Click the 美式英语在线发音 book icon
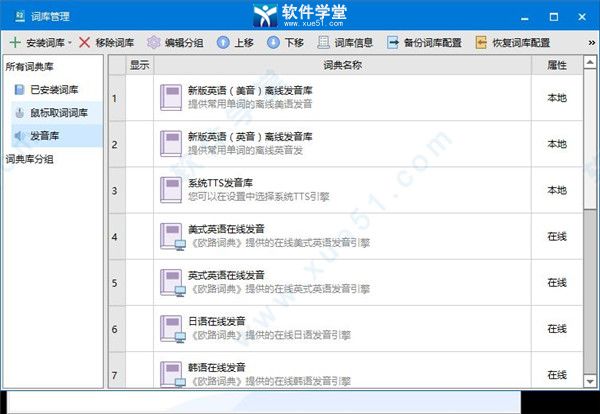This screenshot has height=414, width=600. pos(171,236)
